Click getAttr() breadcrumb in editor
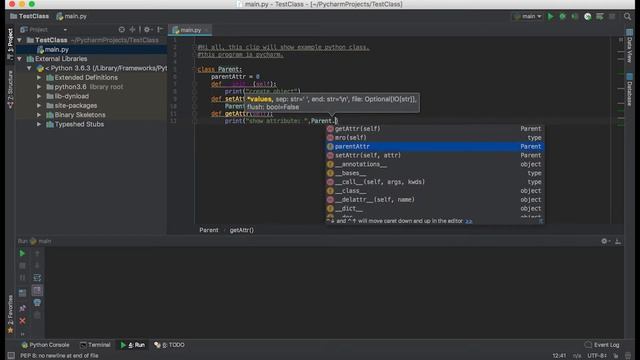The width and height of the screenshot is (640, 360). (x=242, y=230)
